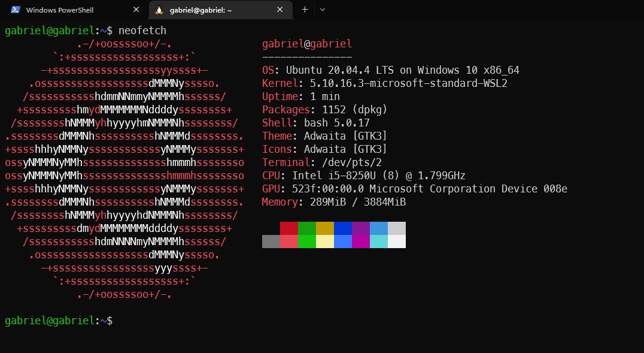Click the purple block, top row
Image resolution: width=644 pixels, height=353 pixels.
361,228
